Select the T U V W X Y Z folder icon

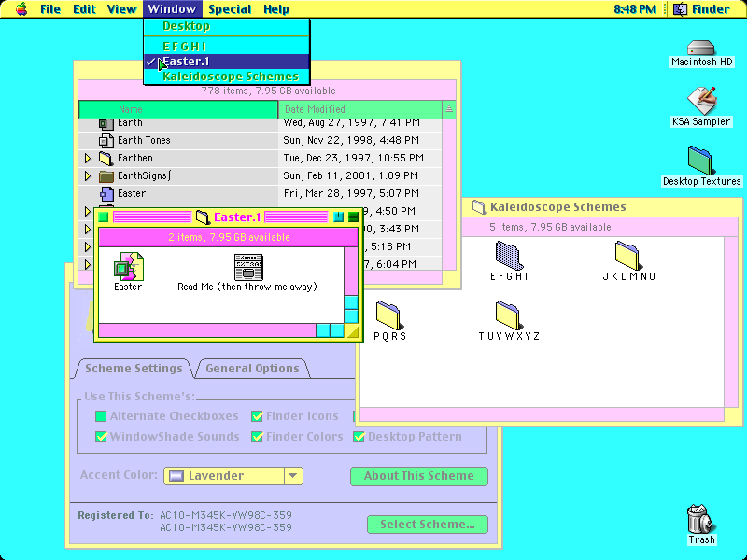(509, 315)
